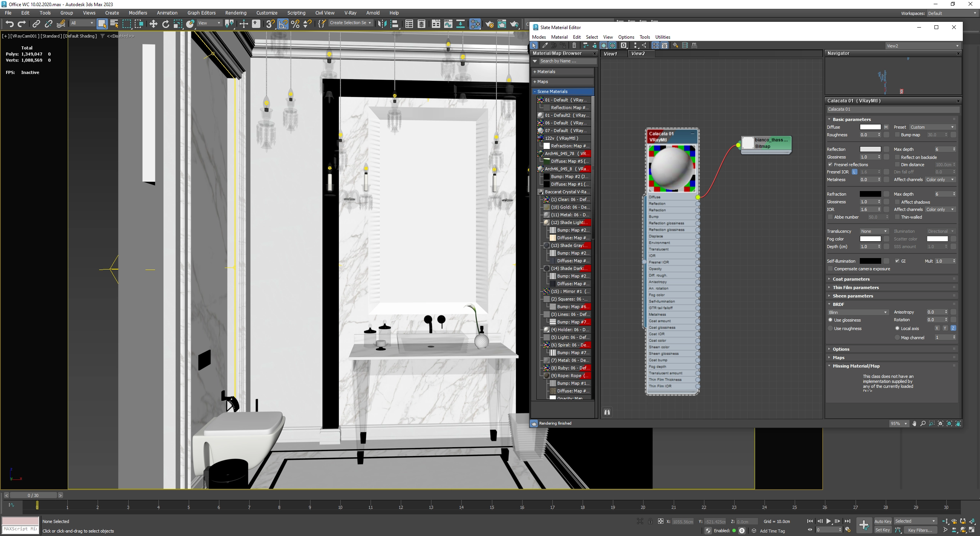Viewport: 980px width, 536px height.
Task: Select the Use roughness radio button
Action: (830, 328)
